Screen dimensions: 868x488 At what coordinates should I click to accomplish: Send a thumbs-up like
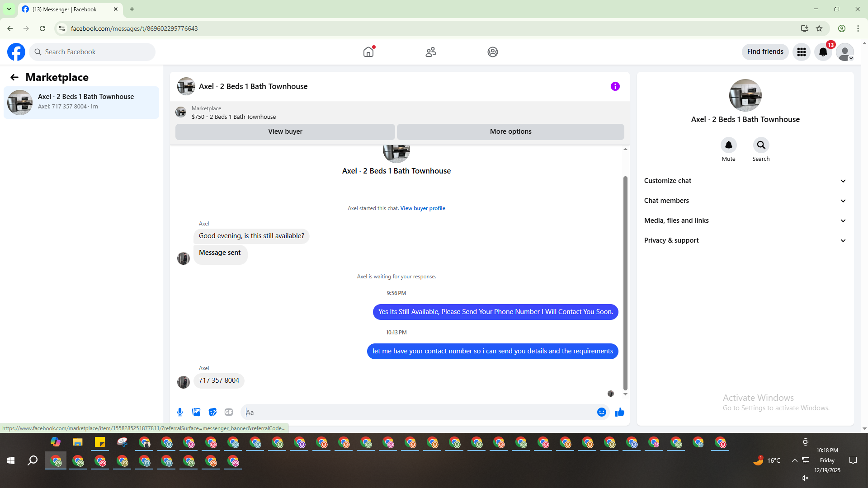[619, 412]
